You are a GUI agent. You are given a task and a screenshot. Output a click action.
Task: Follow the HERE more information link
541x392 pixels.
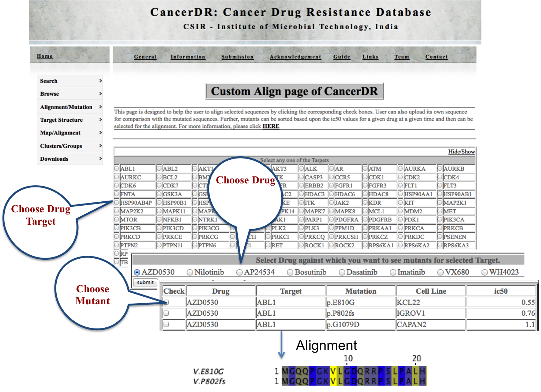point(271,126)
